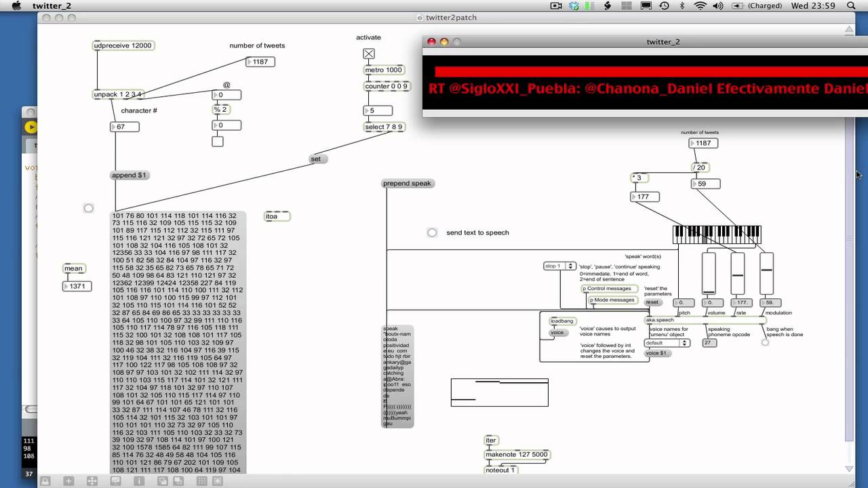
Task: Open Spotlight search in the menu bar
Action: [851, 6]
